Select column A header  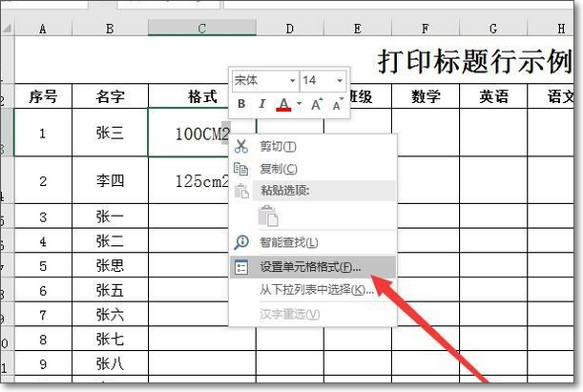coord(43,29)
